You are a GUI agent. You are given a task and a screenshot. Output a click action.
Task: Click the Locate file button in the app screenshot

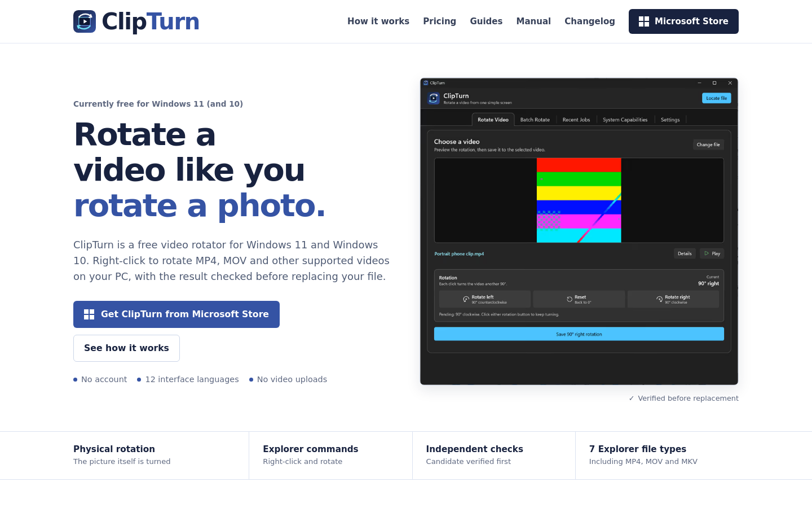(717, 98)
